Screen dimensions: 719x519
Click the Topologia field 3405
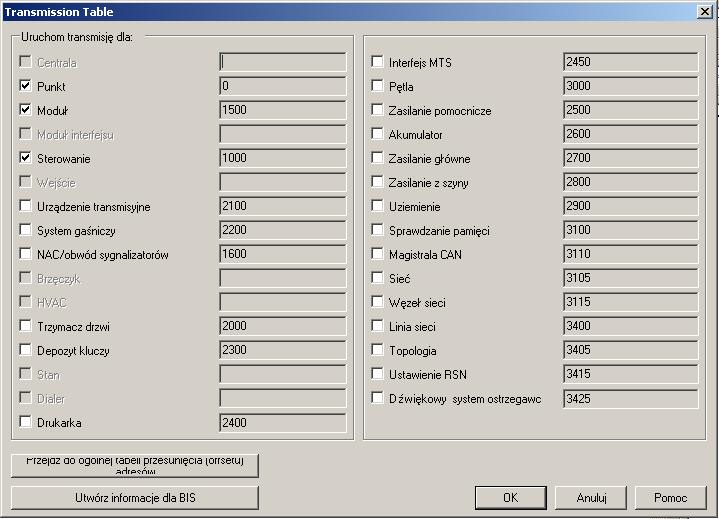click(631, 350)
